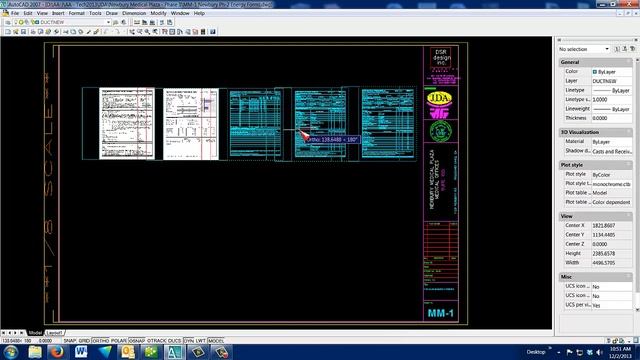Open Windows Explorer folder on taskbar
Viewport: 640px width, 360px height.
[x=34, y=352]
